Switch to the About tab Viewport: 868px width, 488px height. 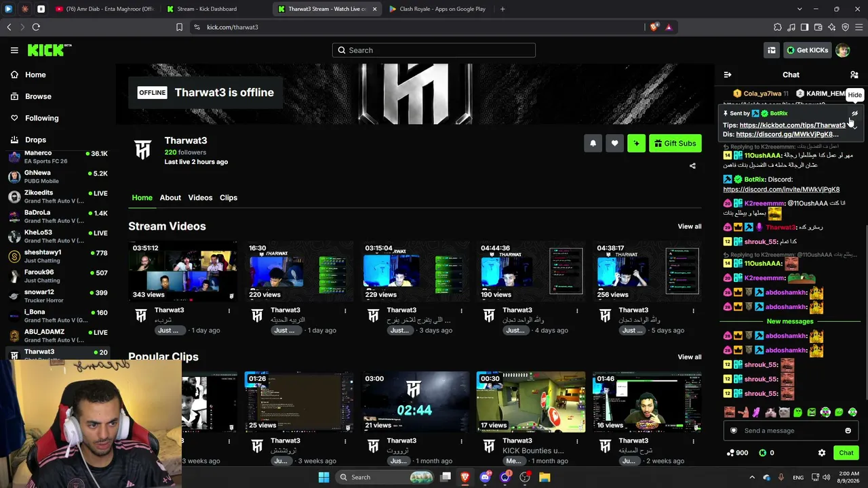[x=170, y=198]
